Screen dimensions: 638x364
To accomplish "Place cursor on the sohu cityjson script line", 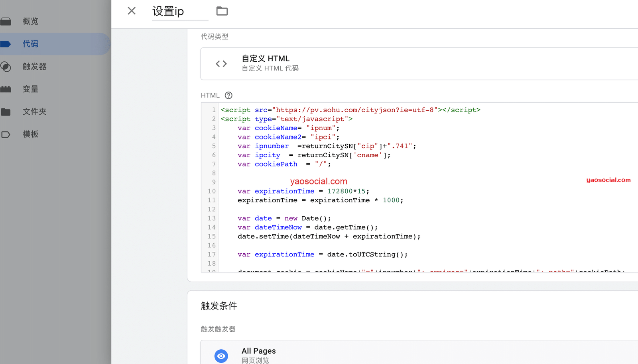I will coord(350,110).
